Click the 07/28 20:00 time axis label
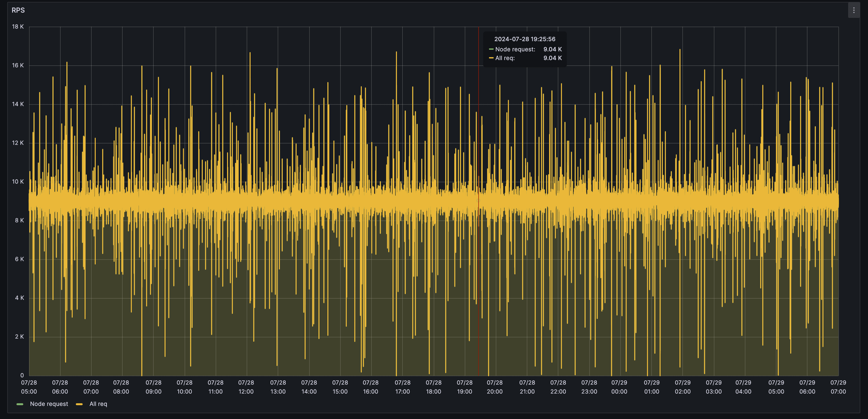This screenshot has height=419, width=868. pos(495,387)
